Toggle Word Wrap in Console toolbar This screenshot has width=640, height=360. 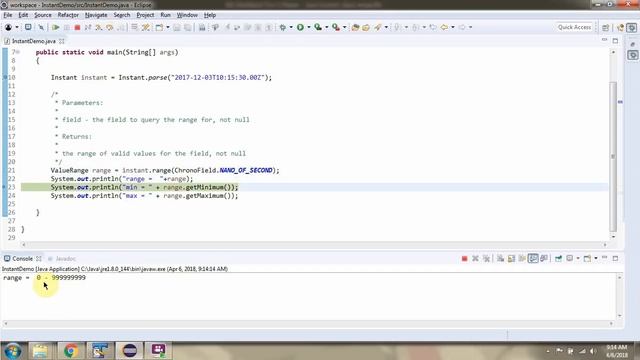[x=522, y=258]
